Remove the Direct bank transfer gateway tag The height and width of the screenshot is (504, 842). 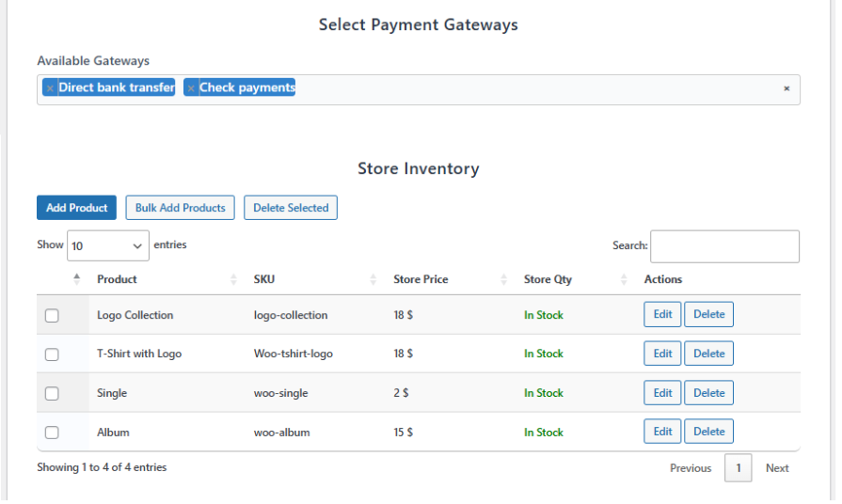[x=50, y=88]
